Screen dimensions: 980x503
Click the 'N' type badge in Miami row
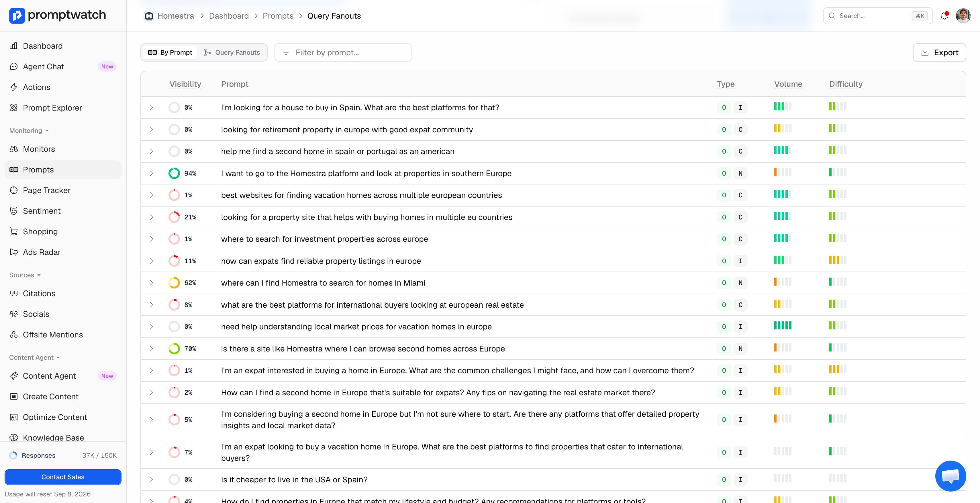pyautogui.click(x=740, y=283)
